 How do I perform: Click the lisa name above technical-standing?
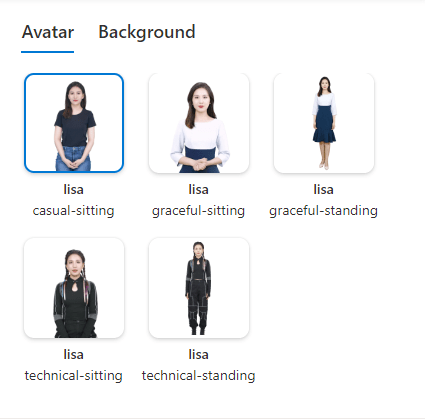[199, 354]
